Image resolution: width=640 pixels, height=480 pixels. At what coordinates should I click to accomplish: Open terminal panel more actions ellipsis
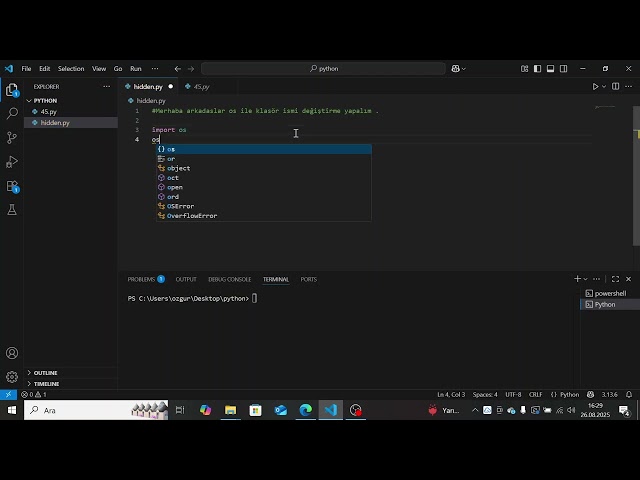point(596,279)
